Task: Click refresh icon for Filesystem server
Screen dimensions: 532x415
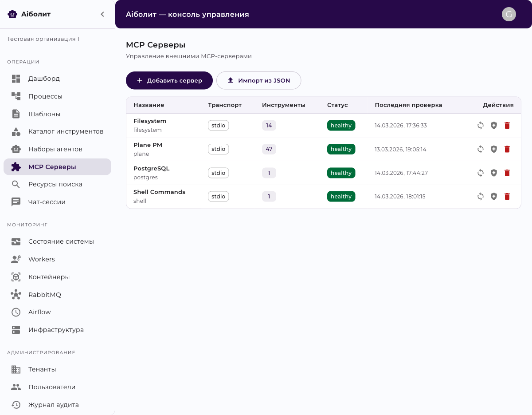Action: point(481,126)
